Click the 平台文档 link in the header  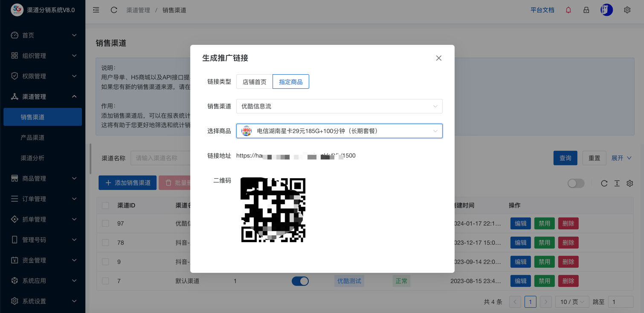pos(542,9)
